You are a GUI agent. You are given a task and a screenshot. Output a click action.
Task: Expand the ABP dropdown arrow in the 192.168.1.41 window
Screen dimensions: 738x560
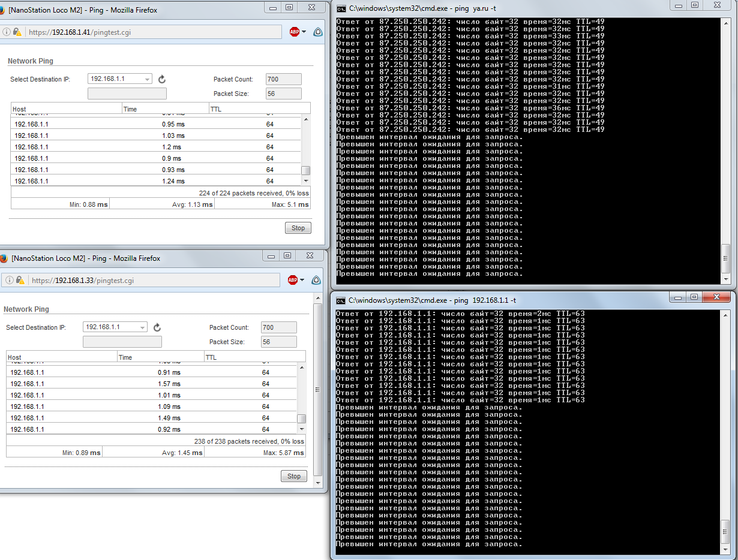[304, 32]
